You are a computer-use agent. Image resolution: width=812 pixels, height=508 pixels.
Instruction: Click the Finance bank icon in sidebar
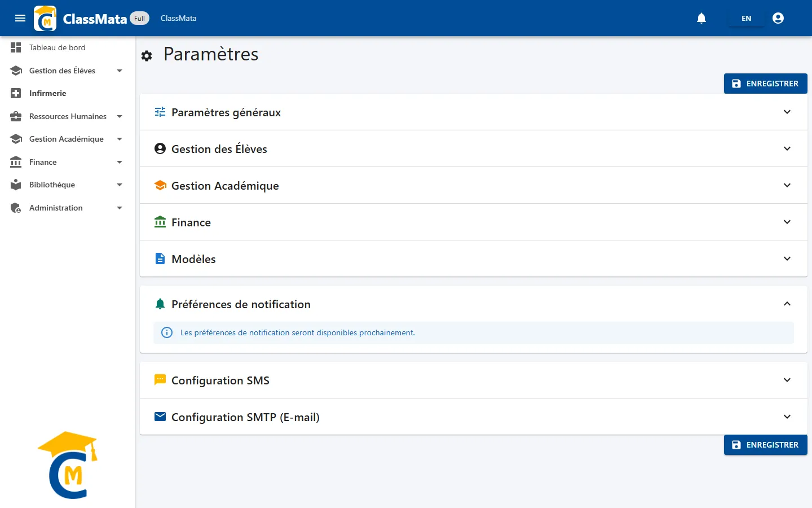(16, 162)
